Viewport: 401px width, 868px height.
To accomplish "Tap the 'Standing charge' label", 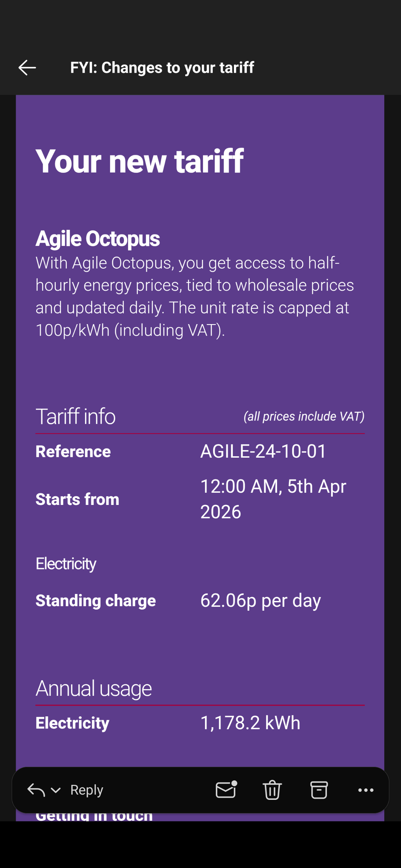I will (96, 601).
